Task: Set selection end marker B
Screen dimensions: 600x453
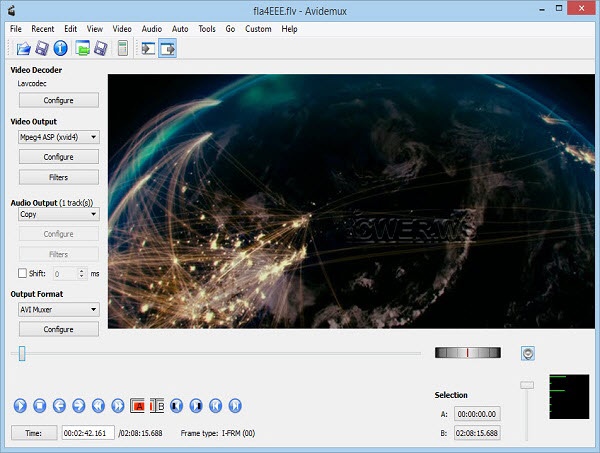Action: (x=156, y=405)
